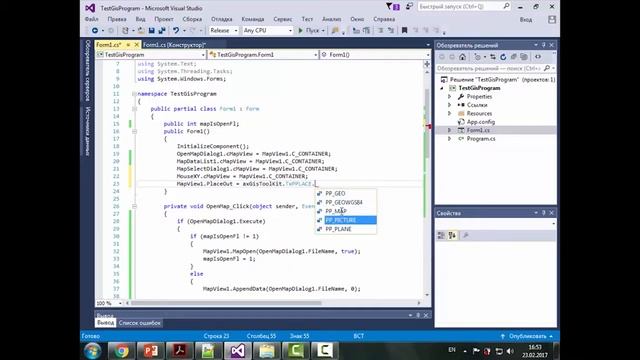Toggle auto-hide pin on Output panel
Viewport: 640px width, 360px height.
[418, 315]
